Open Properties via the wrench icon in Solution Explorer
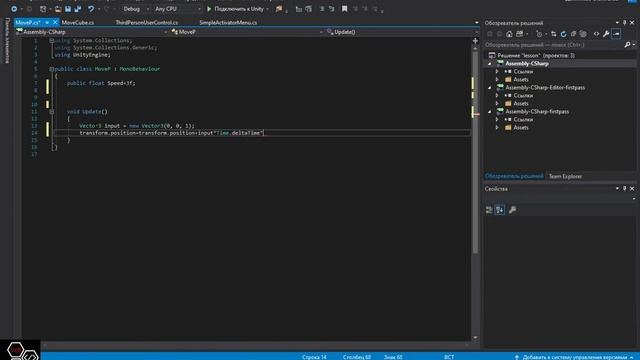This screenshot has width=640, height=360. click(x=606, y=34)
